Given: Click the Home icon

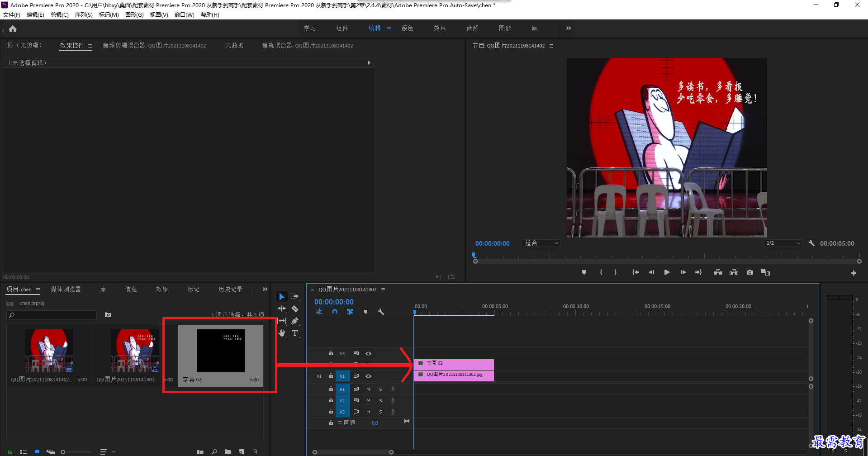Looking at the screenshot, I should pos(13,28).
